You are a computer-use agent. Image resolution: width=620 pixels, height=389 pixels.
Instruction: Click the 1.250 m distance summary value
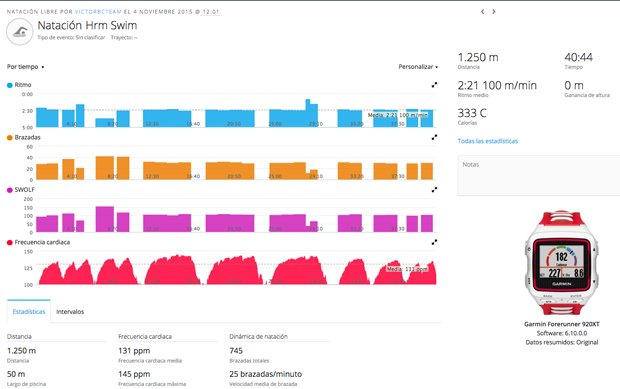478,57
